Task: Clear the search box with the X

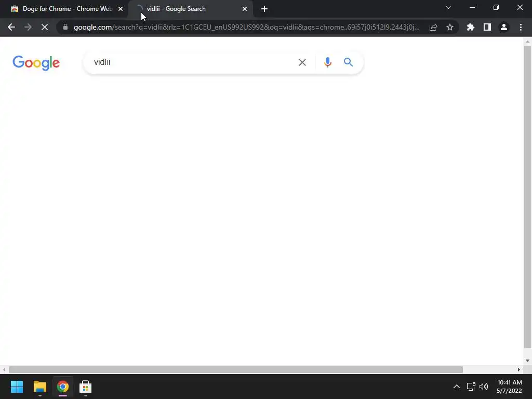Action: (302, 62)
